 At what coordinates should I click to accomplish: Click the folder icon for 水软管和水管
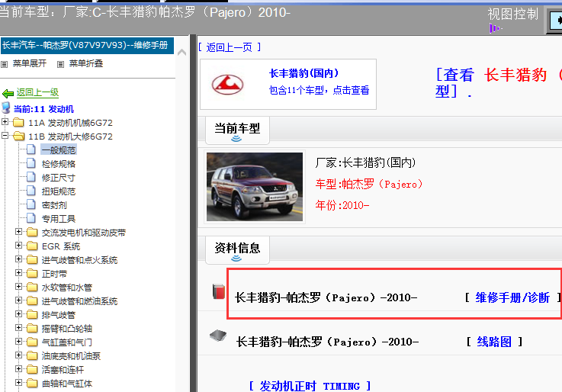(x=32, y=287)
